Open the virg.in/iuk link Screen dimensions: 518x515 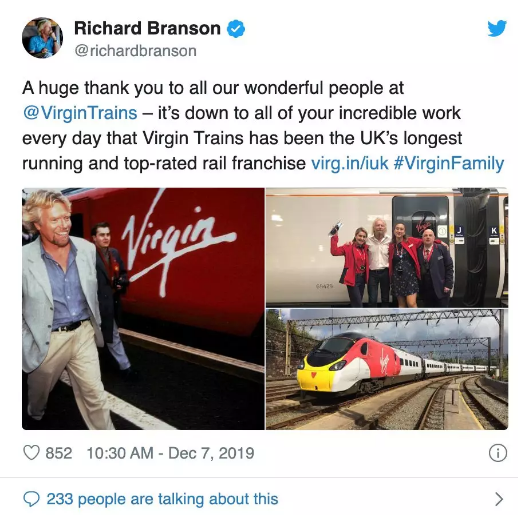(x=350, y=163)
